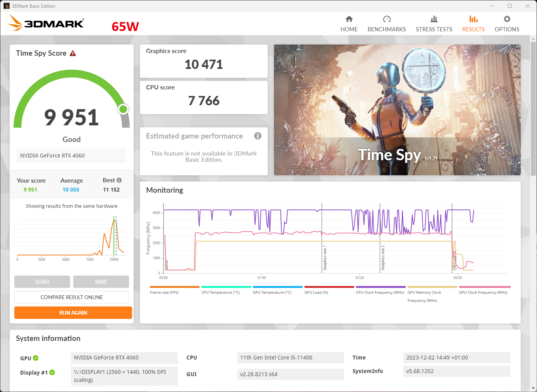
Task: Click info icon next to Best score
Action: coord(119,180)
